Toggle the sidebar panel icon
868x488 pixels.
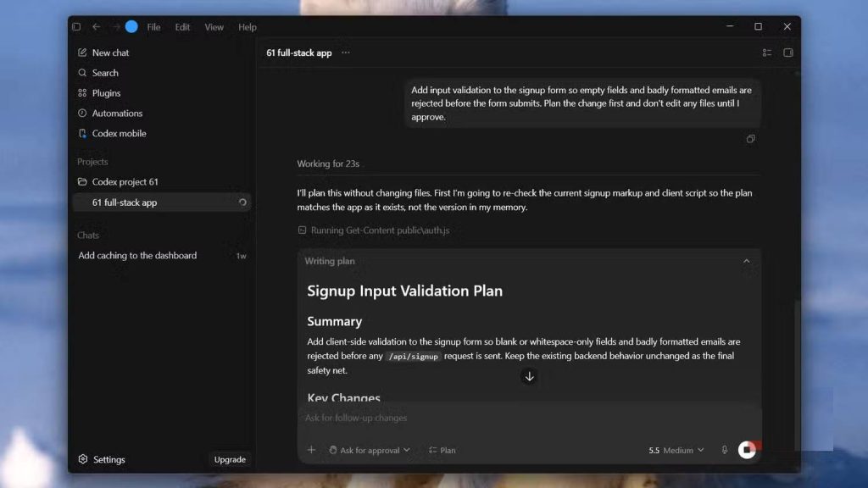point(76,26)
